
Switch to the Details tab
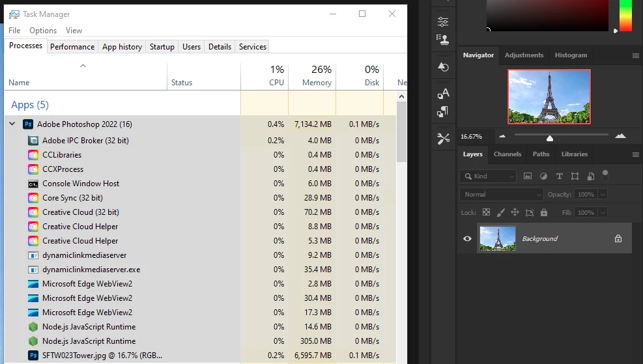[x=220, y=47]
